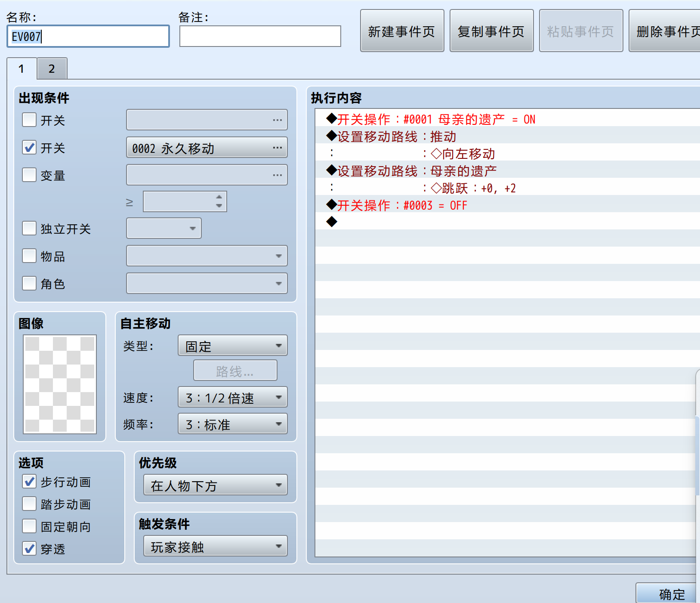Screen dimensions: 700x603
Task: Enable the 变量 condition checkbox
Action: pos(29,175)
